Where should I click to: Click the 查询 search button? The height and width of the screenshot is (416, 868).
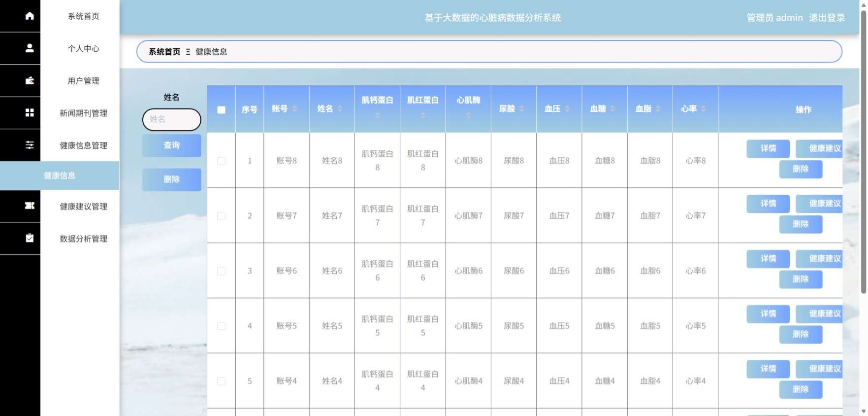(x=172, y=145)
